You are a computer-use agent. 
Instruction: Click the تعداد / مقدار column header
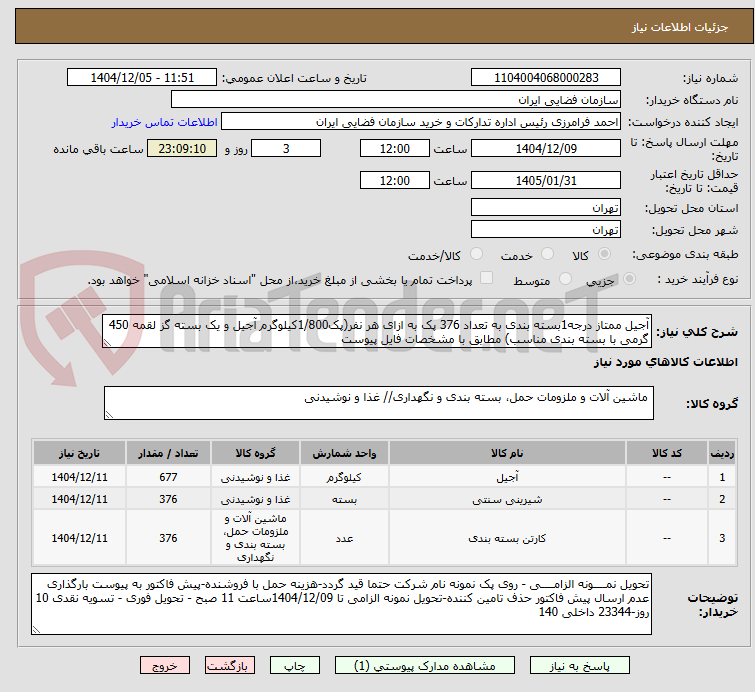(x=168, y=453)
